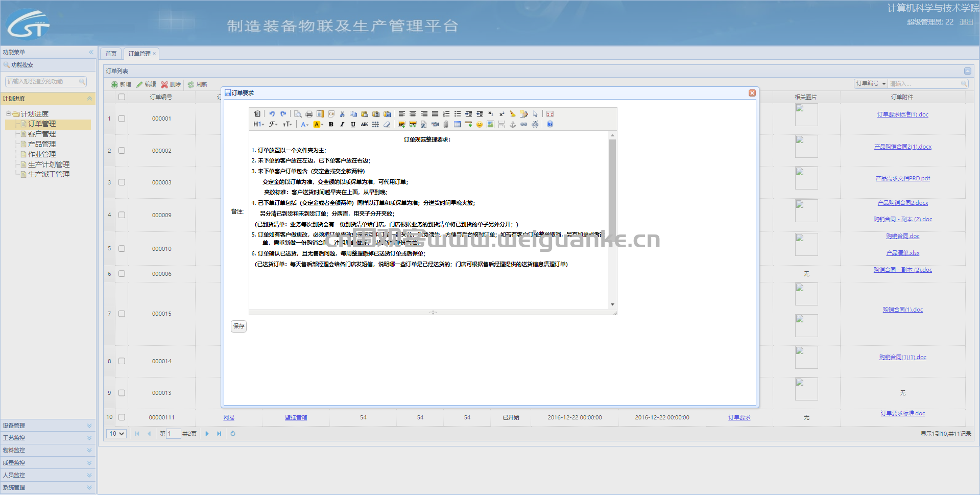The image size is (980, 495).
Task: Open the font family dropdown
Action: (x=273, y=124)
